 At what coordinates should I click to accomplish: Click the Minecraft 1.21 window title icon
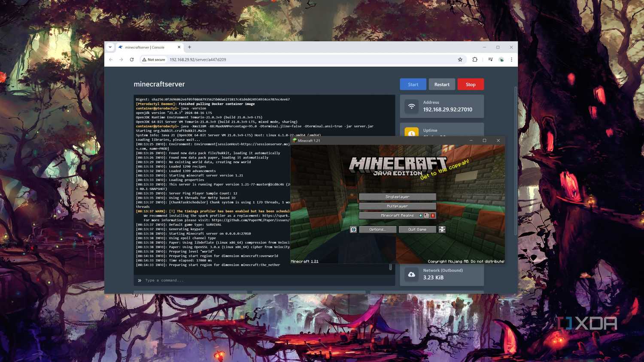pyautogui.click(x=295, y=140)
